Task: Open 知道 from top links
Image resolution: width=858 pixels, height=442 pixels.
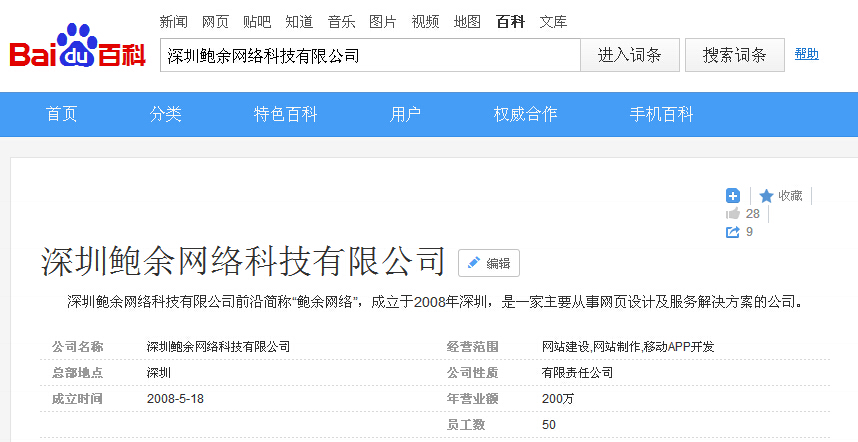Action: [299, 22]
